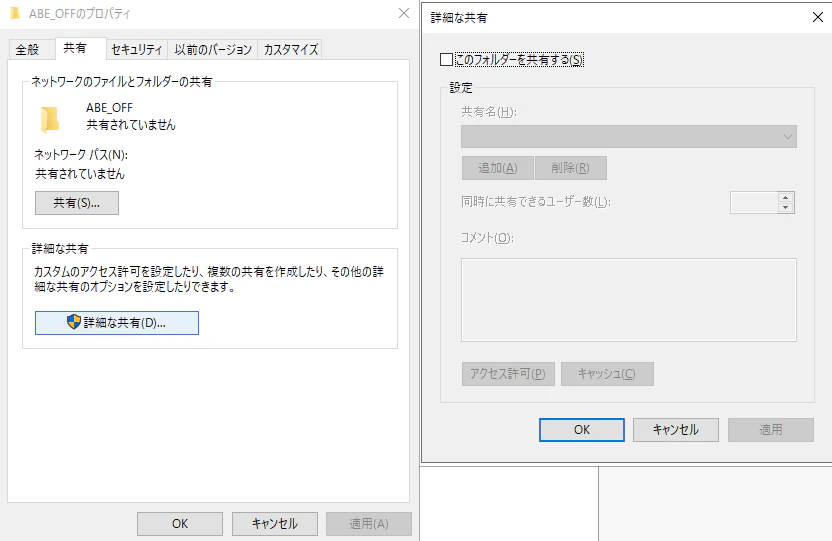Switch to the セキュリティ tab
This screenshot has height=541, width=832.
137,49
